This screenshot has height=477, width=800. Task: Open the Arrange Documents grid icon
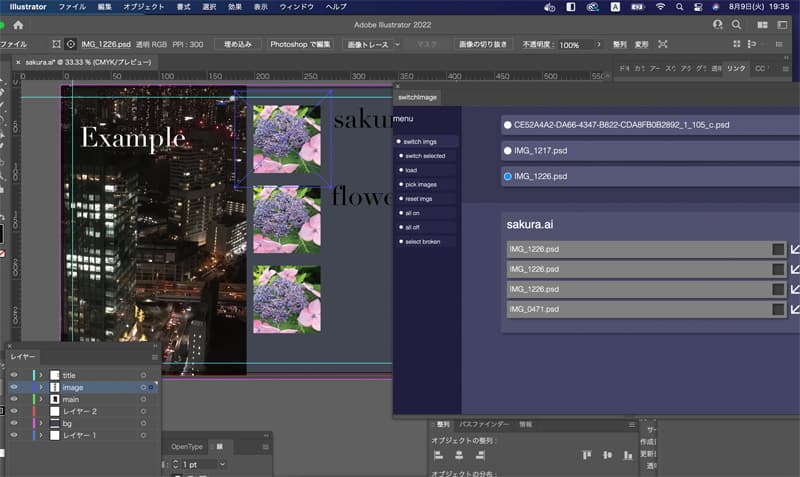762,24
